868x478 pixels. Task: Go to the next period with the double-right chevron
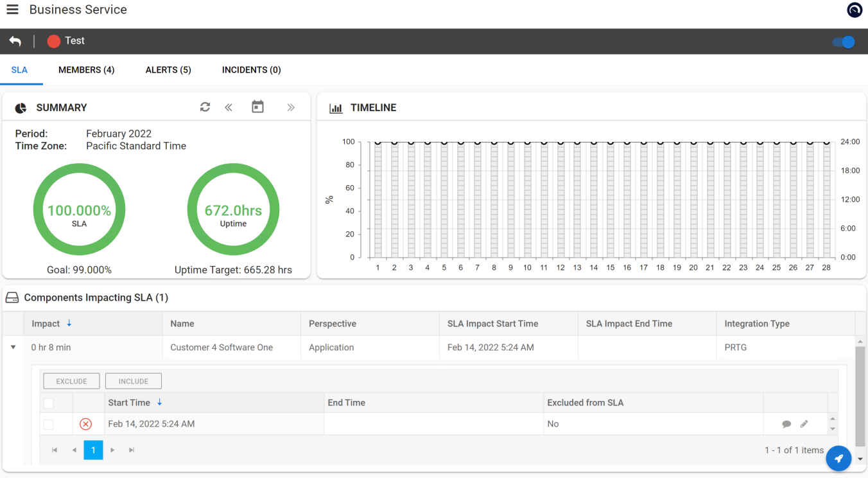pos(291,107)
